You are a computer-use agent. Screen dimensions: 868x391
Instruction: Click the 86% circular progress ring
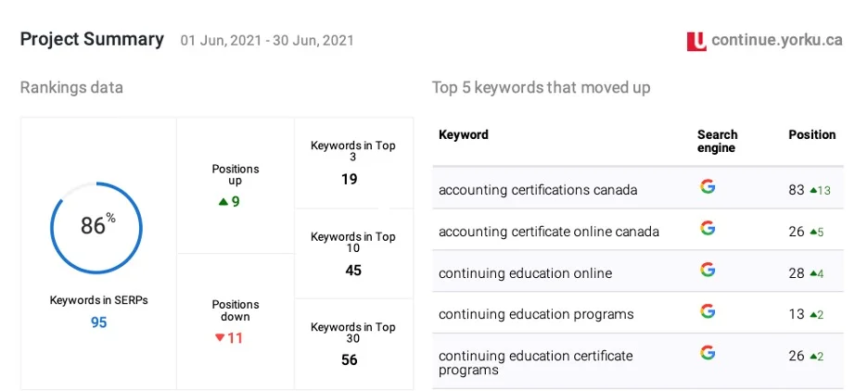coord(96,224)
